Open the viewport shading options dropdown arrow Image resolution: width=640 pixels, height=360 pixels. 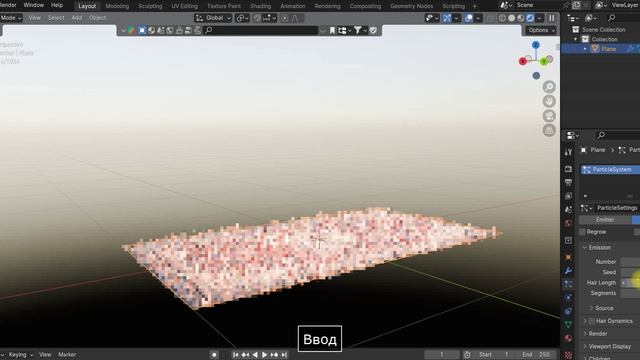click(540, 18)
